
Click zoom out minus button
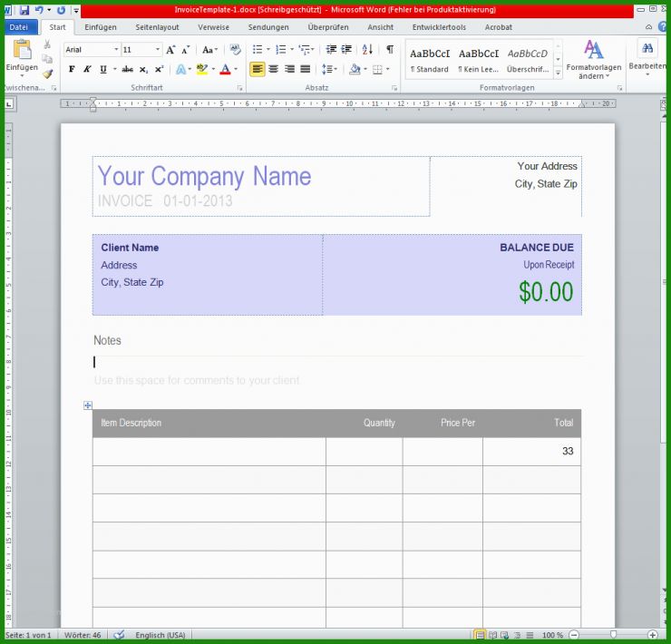click(x=574, y=635)
